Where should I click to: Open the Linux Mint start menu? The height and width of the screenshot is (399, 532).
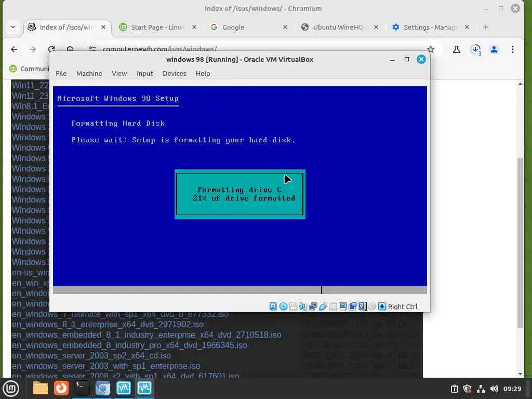[11, 388]
